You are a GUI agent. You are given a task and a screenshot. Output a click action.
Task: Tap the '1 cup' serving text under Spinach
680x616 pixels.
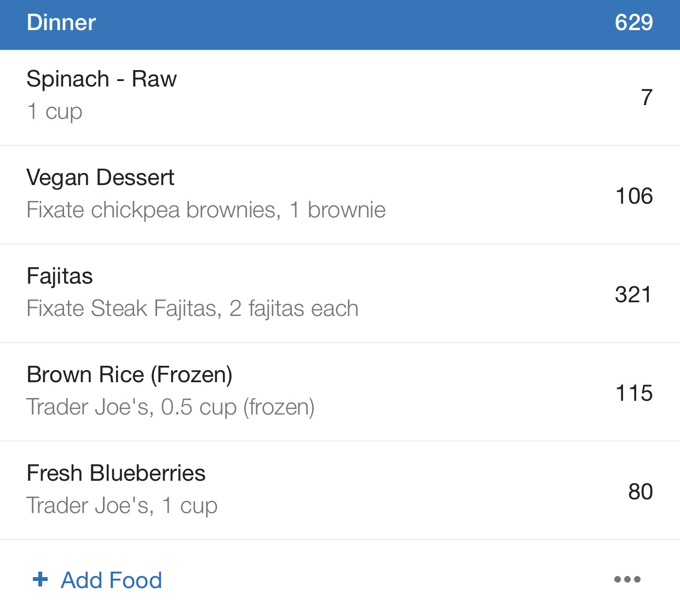[x=55, y=112]
